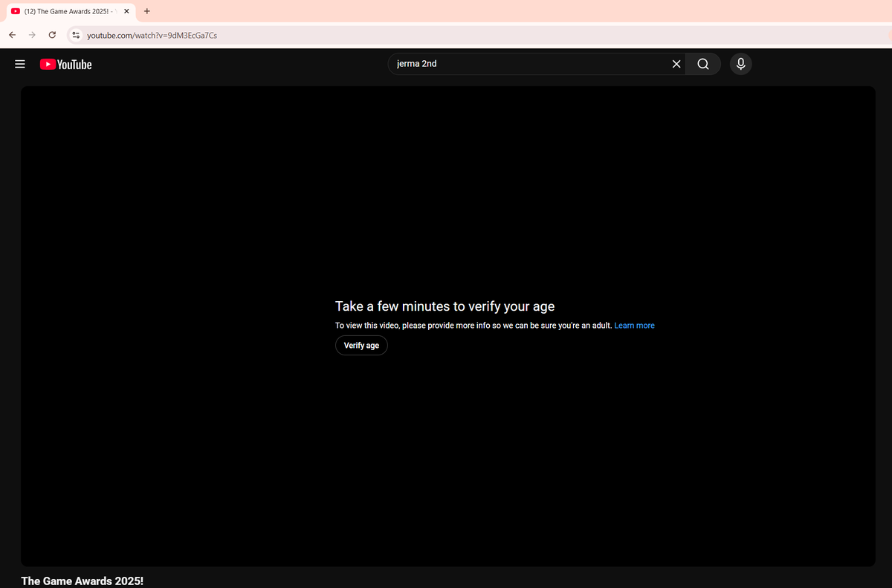Click the YouTube favicon on the browser tab
Image resolution: width=892 pixels, height=588 pixels.
(x=15, y=11)
